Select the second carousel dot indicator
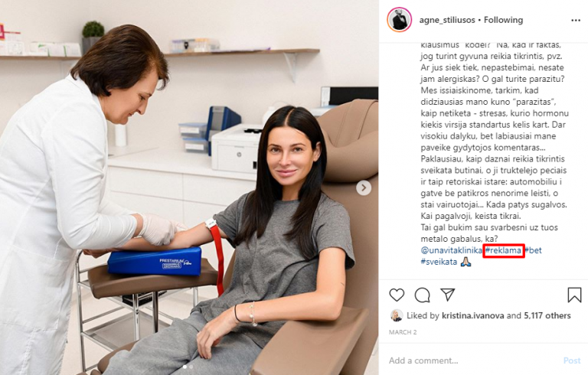Viewport: 588px width, 375px height. tap(191, 367)
